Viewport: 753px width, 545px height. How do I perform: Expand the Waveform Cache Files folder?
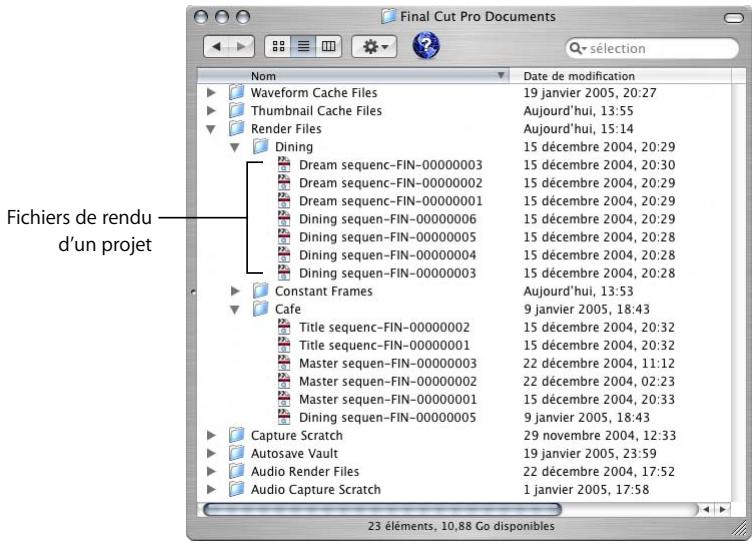coord(211,93)
